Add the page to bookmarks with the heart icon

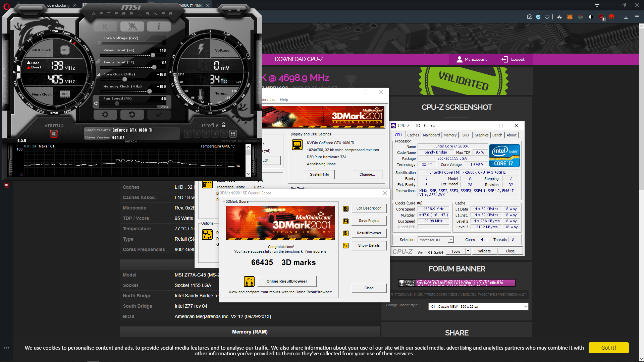pyautogui.click(x=547, y=17)
